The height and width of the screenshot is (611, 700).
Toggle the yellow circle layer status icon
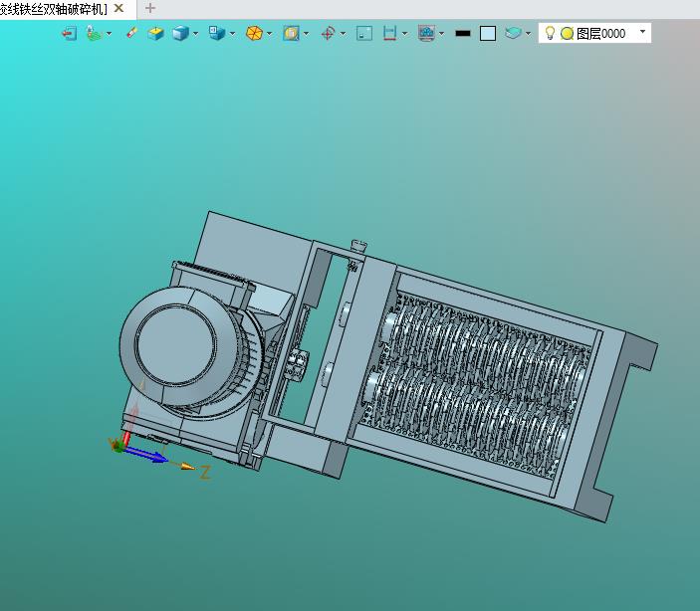click(567, 33)
